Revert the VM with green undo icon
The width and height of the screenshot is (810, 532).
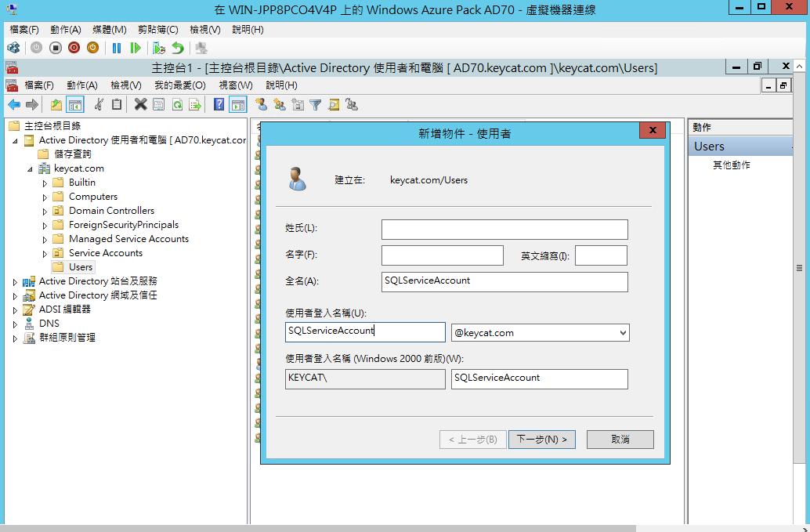(x=178, y=48)
